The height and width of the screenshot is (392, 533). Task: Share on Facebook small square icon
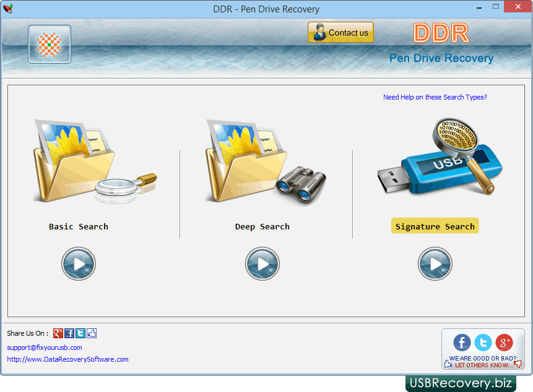click(69, 333)
